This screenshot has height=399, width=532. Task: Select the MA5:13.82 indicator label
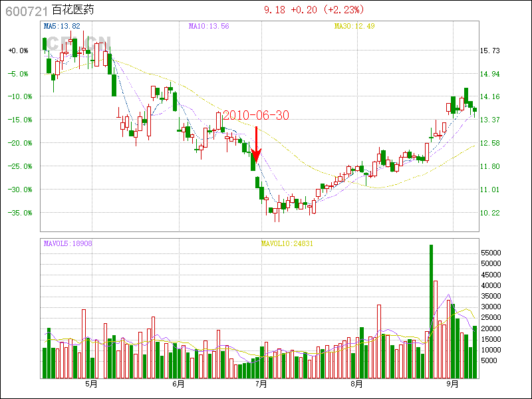point(62,26)
